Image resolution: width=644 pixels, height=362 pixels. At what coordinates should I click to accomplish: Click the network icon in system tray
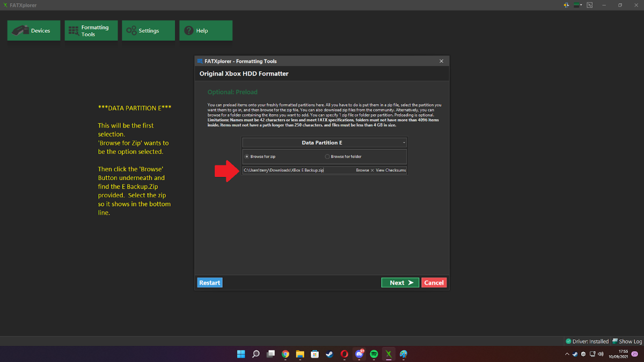coord(592,354)
